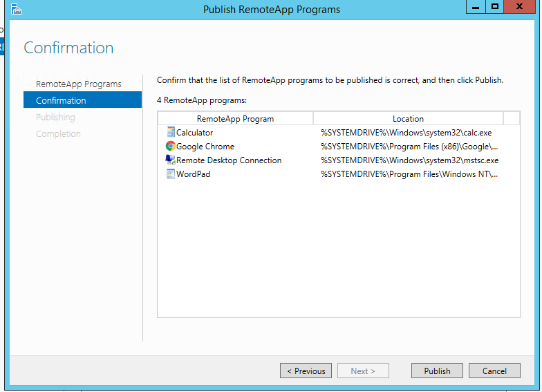Cancel the publish wizard

tap(494, 371)
